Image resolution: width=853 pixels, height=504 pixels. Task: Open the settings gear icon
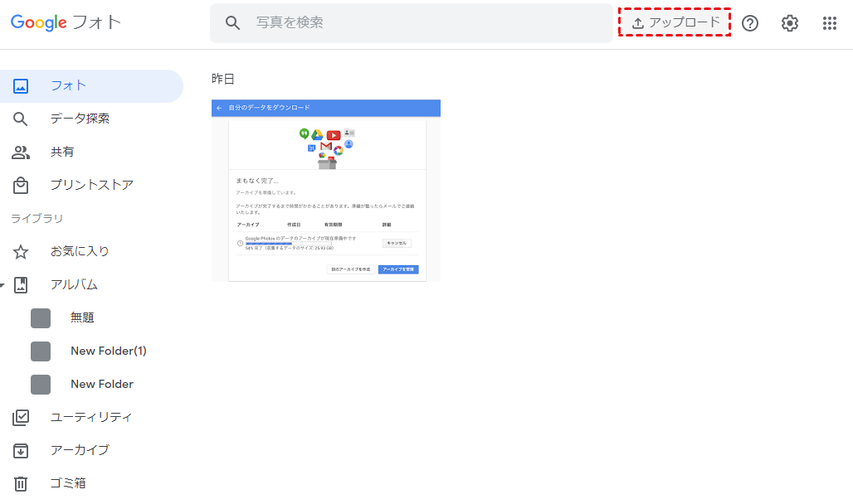(x=790, y=23)
